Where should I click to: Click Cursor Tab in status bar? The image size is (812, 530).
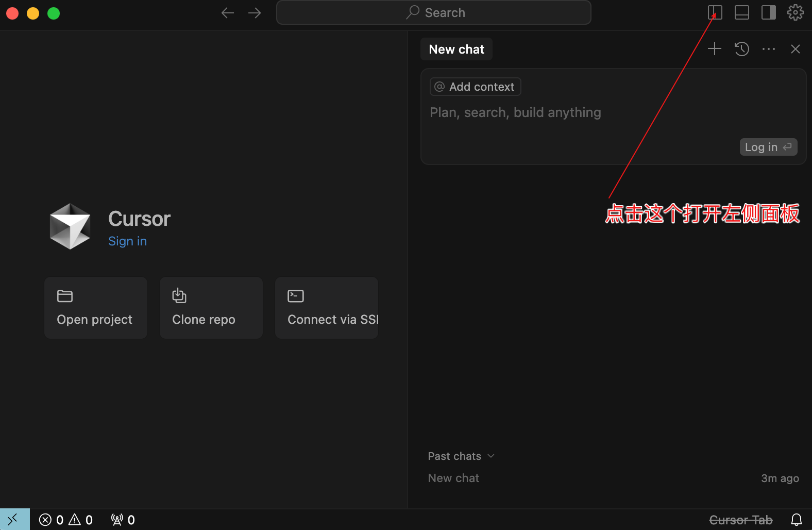[x=741, y=520]
